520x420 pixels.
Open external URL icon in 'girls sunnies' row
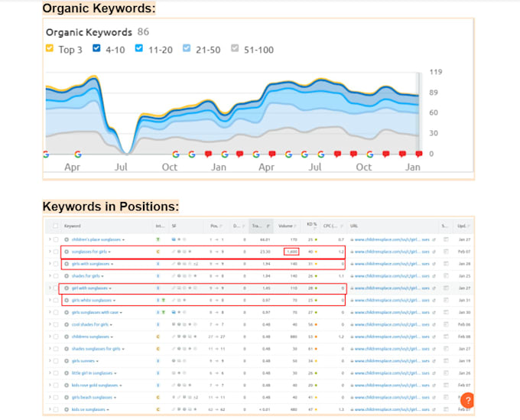coord(434,361)
